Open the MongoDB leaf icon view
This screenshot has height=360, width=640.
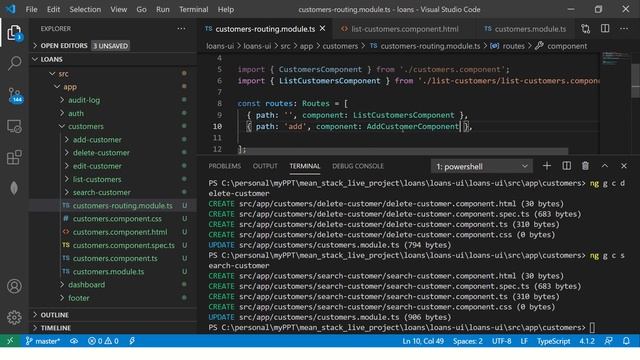pyautogui.click(x=14, y=188)
